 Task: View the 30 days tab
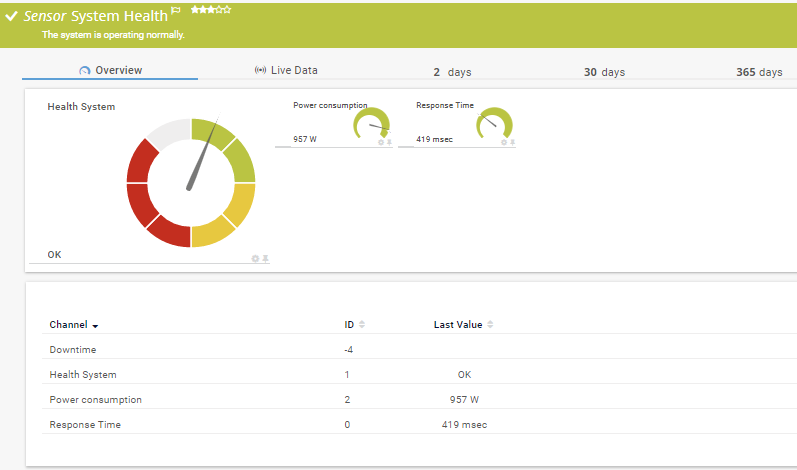point(604,72)
